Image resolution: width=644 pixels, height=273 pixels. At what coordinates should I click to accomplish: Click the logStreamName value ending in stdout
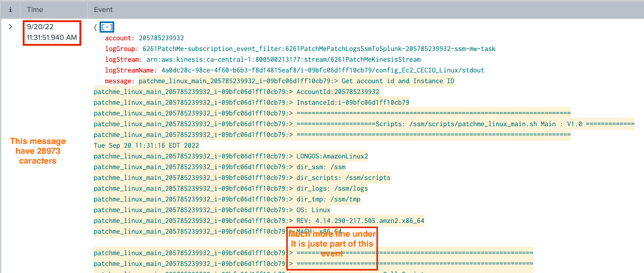point(323,70)
